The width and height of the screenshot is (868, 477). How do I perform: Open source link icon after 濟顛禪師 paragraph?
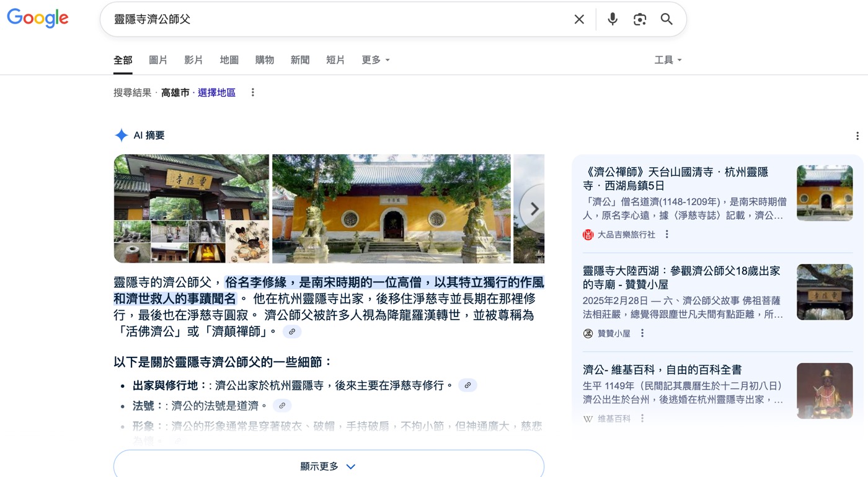coord(292,331)
